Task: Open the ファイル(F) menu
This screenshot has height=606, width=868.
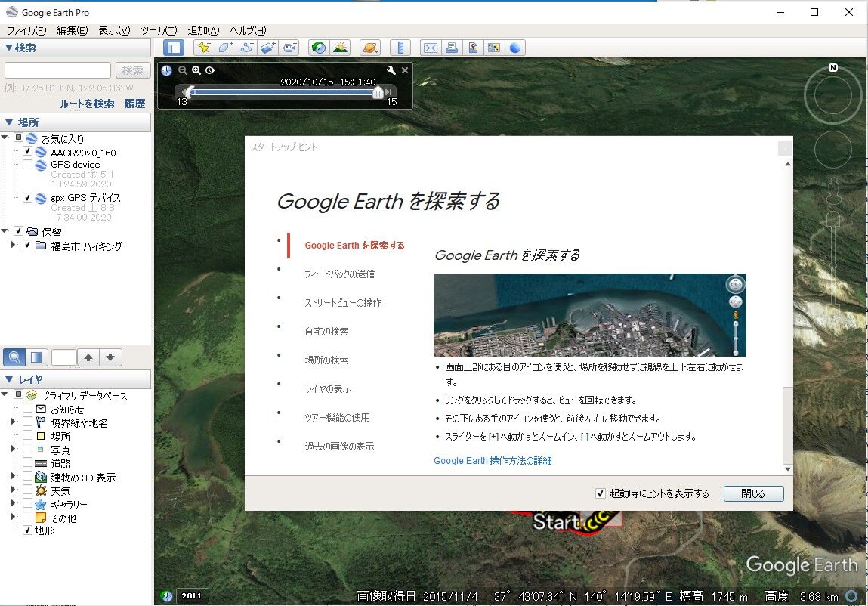Action: coord(26,30)
